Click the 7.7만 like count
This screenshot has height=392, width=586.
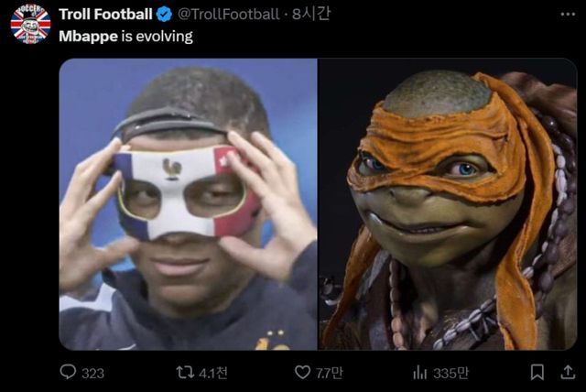pyautogui.click(x=330, y=373)
